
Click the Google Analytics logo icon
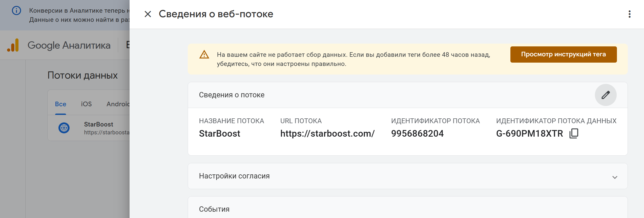pyautogui.click(x=13, y=45)
